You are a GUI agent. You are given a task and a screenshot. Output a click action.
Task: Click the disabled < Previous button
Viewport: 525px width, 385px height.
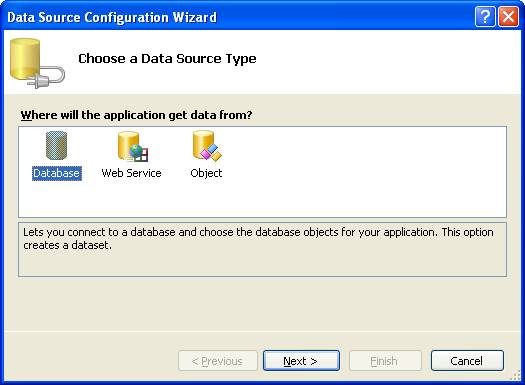[x=218, y=361]
